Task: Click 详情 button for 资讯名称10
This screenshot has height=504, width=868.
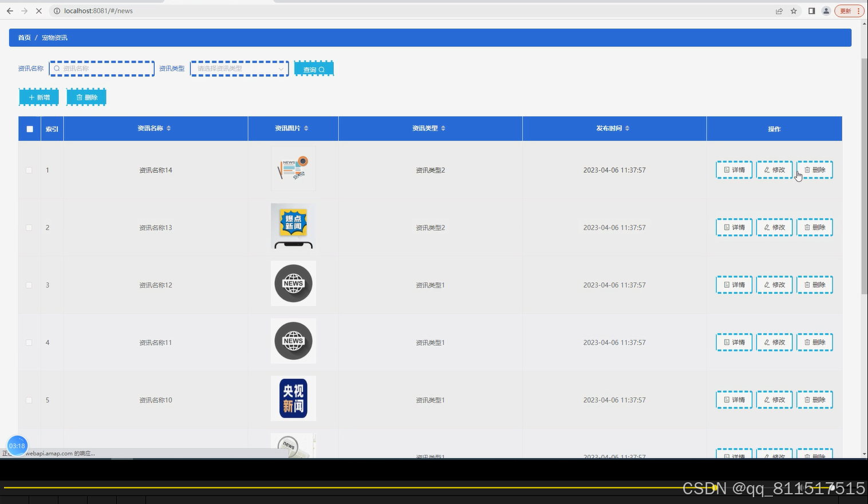Action: tap(734, 400)
